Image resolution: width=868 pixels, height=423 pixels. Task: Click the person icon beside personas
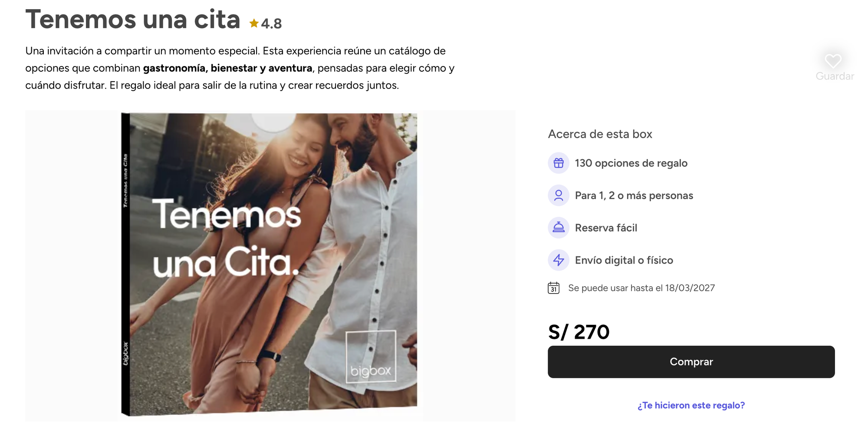(559, 195)
